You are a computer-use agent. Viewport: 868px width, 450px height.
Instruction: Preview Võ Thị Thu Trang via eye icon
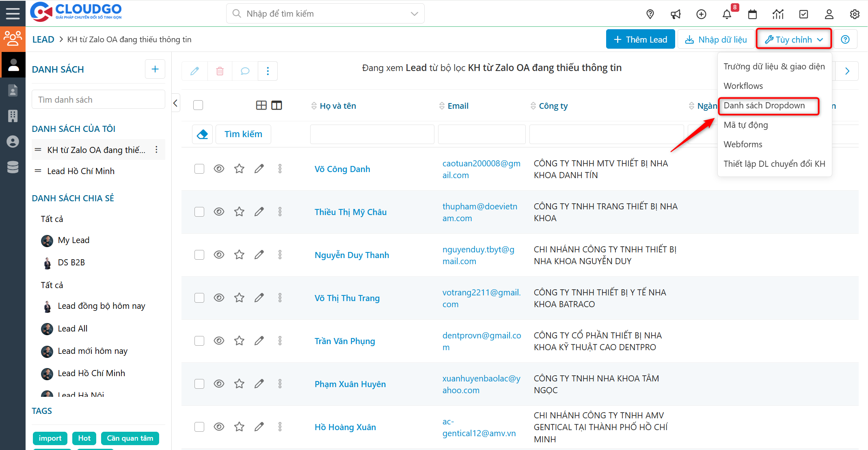219,298
